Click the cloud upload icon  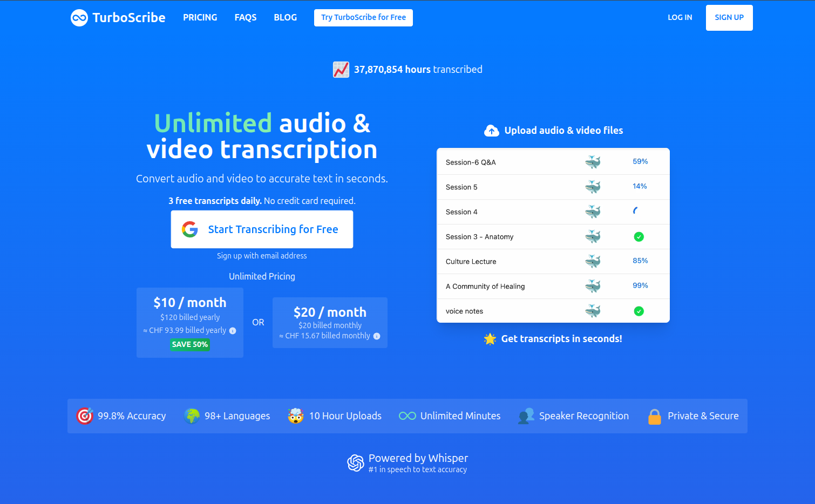[x=491, y=131]
